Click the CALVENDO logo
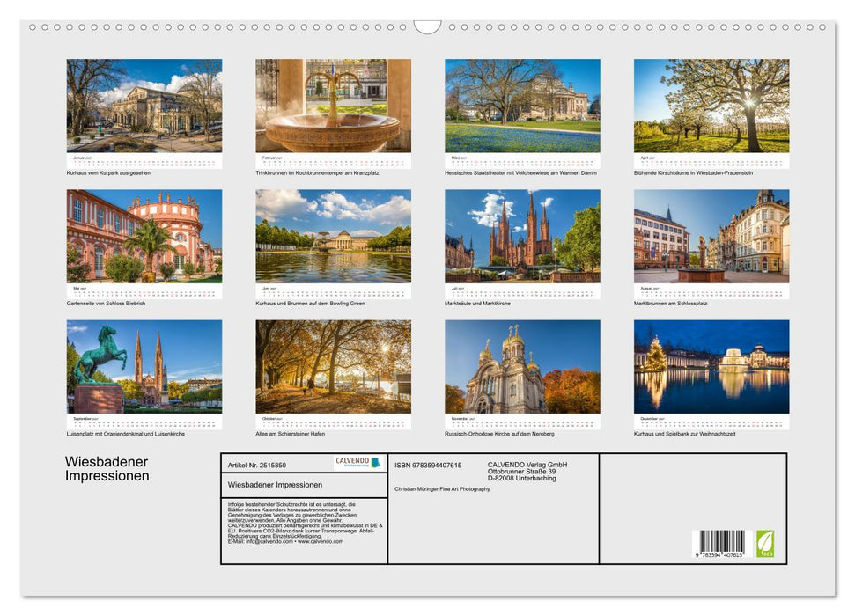Viewport: 855px width, 616px height. [357, 462]
